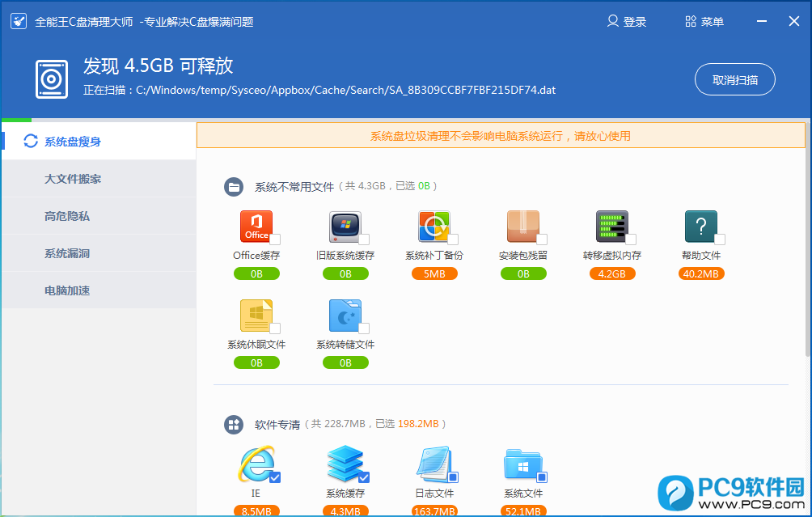Click the 登录 login link
This screenshot has width=812, height=517.
[x=627, y=22]
